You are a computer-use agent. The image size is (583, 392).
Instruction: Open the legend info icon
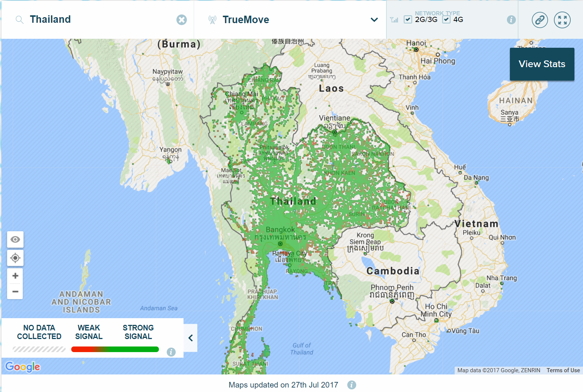tap(171, 352)
